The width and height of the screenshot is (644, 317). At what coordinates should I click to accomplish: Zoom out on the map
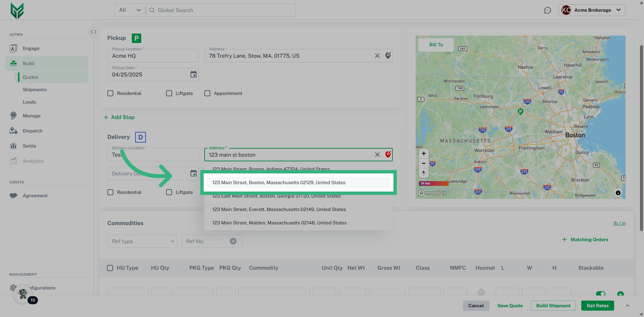click(424, 163)
